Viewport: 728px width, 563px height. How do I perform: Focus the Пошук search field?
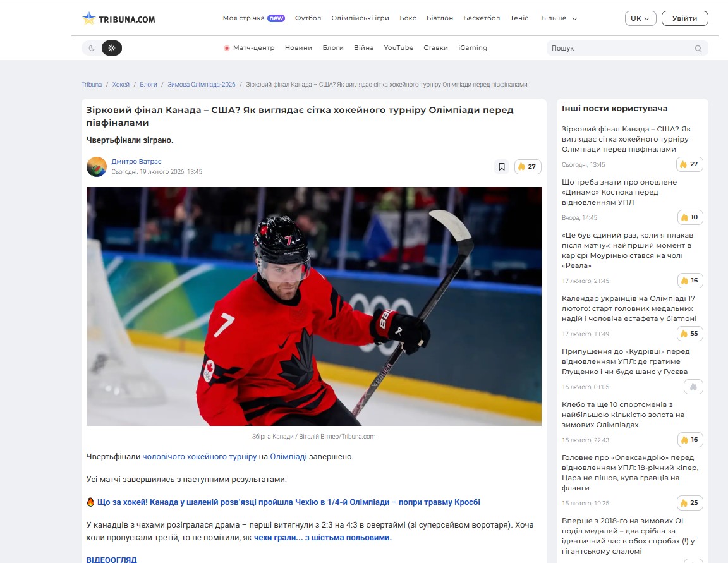click(627, 48)
